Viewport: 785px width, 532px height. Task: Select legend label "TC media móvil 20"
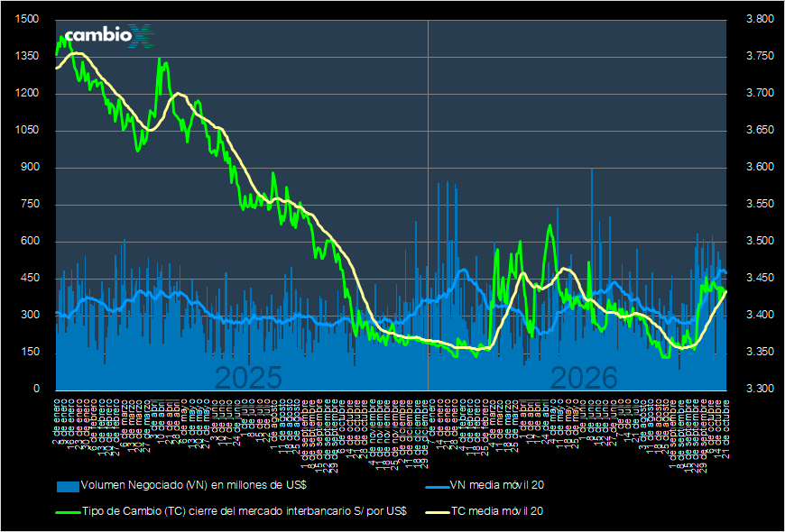point(496,511)
